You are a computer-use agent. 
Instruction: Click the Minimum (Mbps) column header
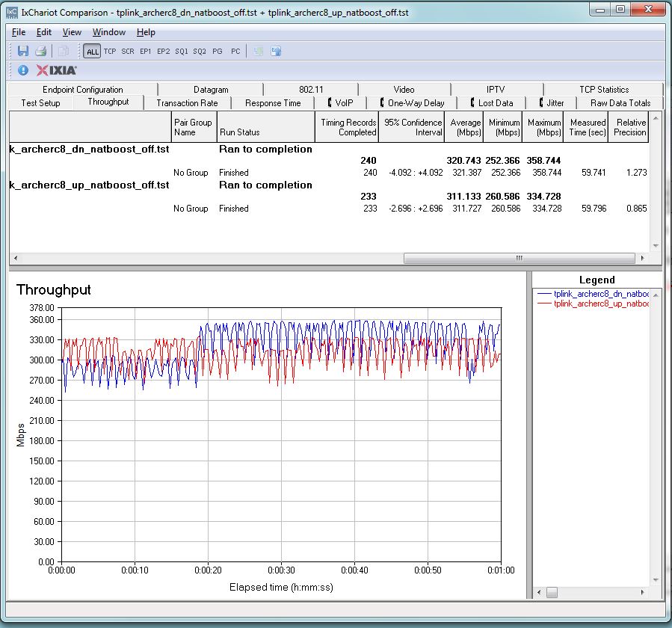click(x=503, y=127)
